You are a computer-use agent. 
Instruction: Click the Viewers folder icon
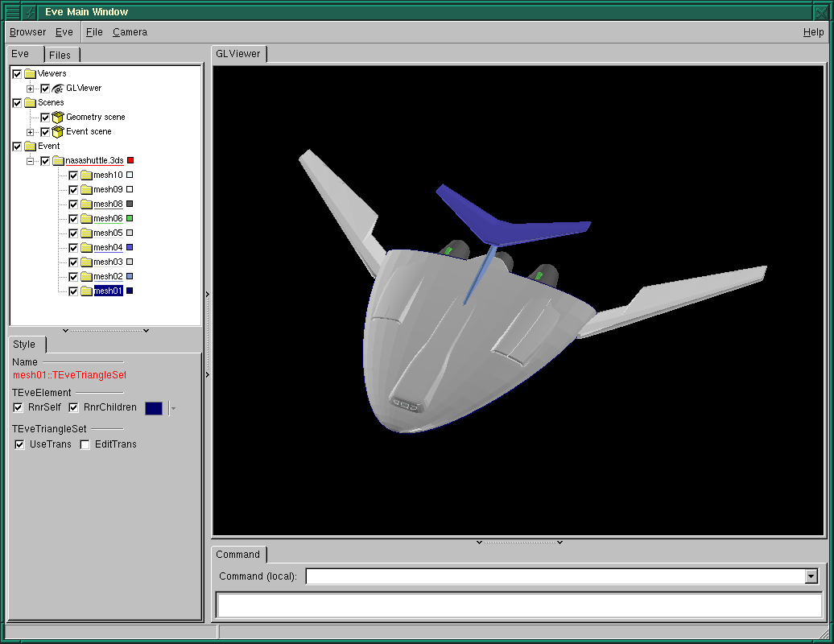pos(30,73)
